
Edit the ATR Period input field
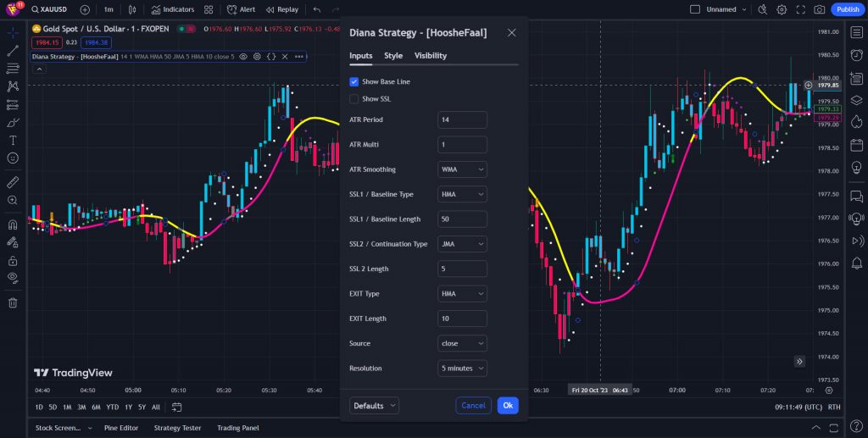pos(462,119)
